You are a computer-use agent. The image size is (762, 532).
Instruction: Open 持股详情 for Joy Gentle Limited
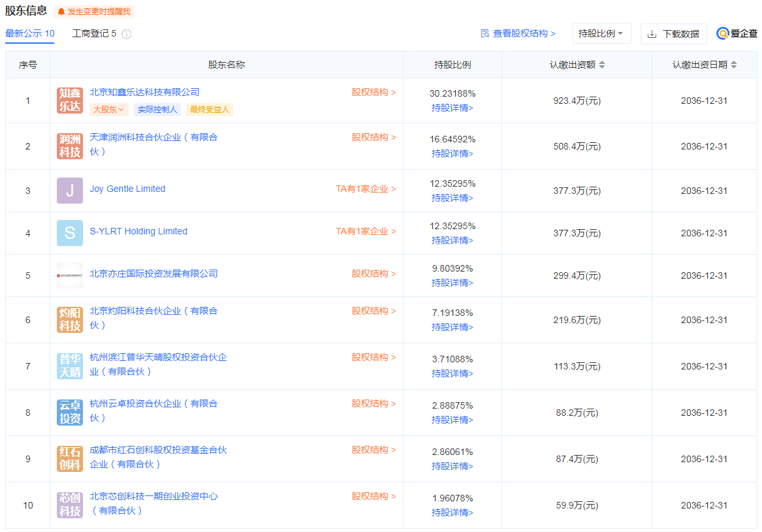click(452, 198)
